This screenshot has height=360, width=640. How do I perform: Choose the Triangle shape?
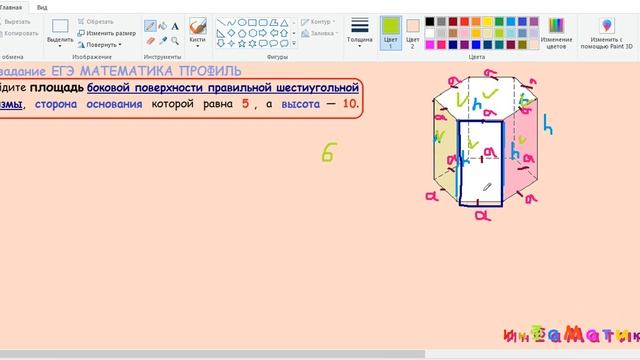tap(284, 22)
